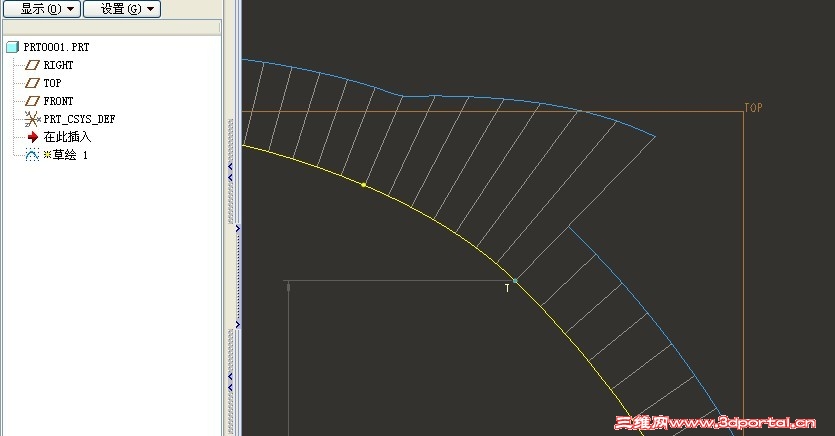This screenshot has height=436, width=835.
Task: Select PRT_CSYS_DEF coordinate system
Action: 79,119
